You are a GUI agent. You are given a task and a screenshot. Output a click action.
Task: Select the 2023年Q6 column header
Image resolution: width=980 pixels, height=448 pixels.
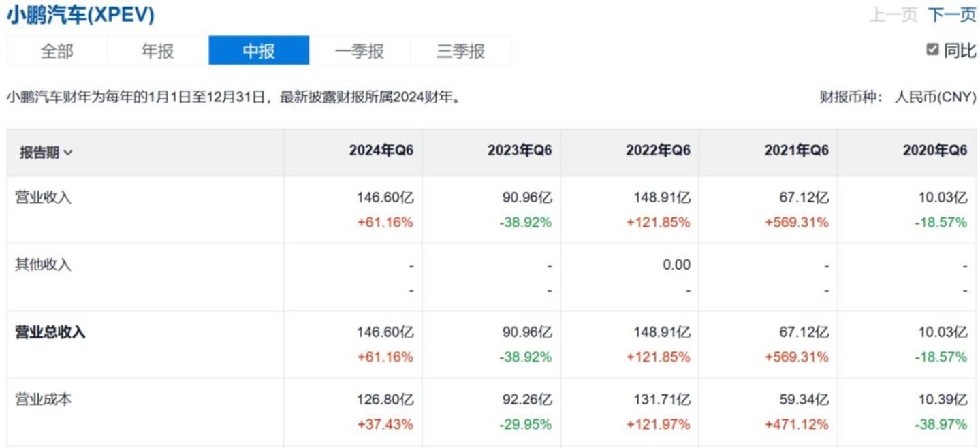(520, 151)
